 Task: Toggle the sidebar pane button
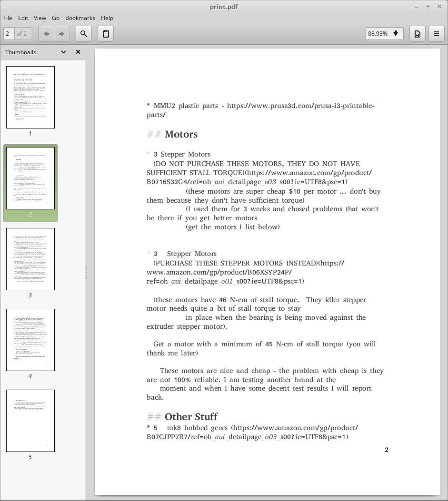click(106, 34)
